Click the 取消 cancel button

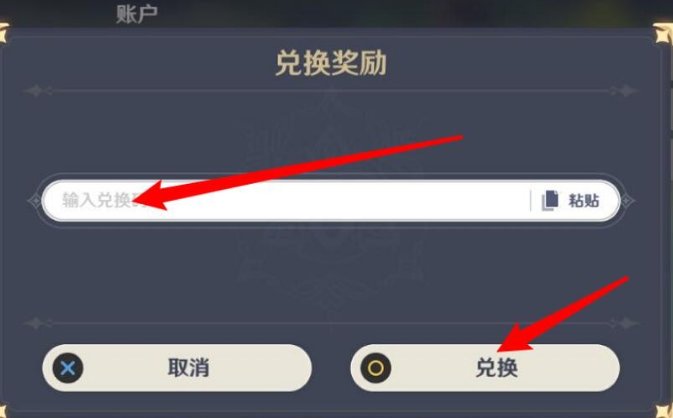click(x=177, y=368)
